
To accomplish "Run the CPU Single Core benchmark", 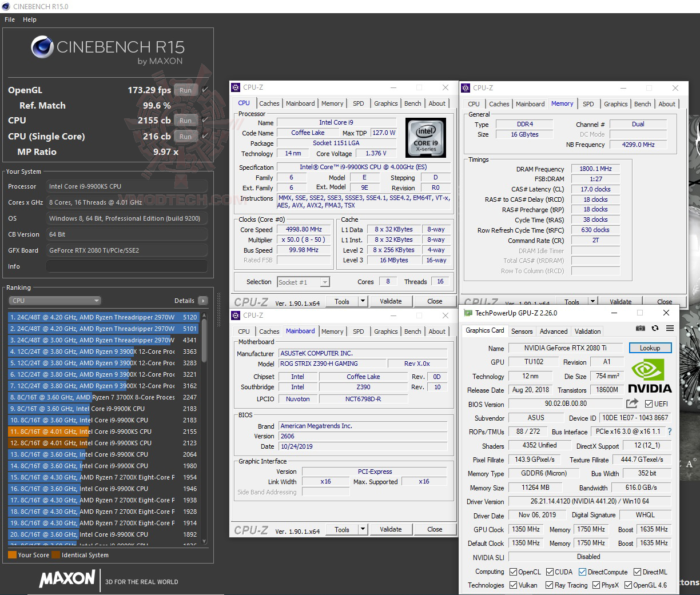I will pos(185,137).
